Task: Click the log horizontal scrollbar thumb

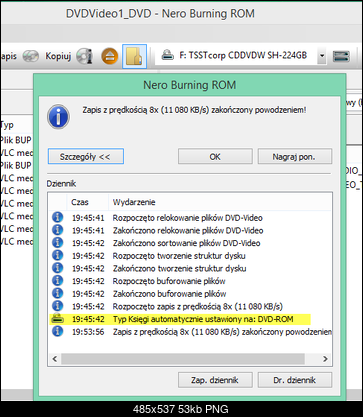Action: pyautogui.click(x=183, y=359)
